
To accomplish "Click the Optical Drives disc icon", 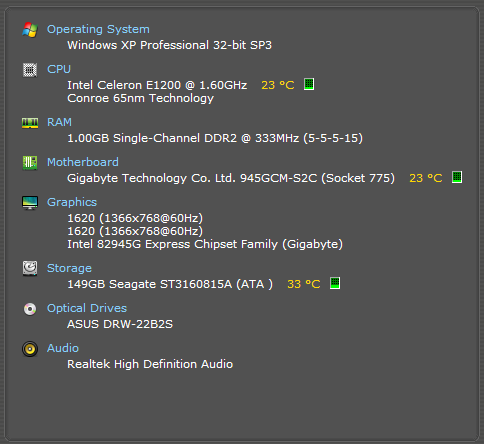I will pyautogui.click(x=30, y=309).
